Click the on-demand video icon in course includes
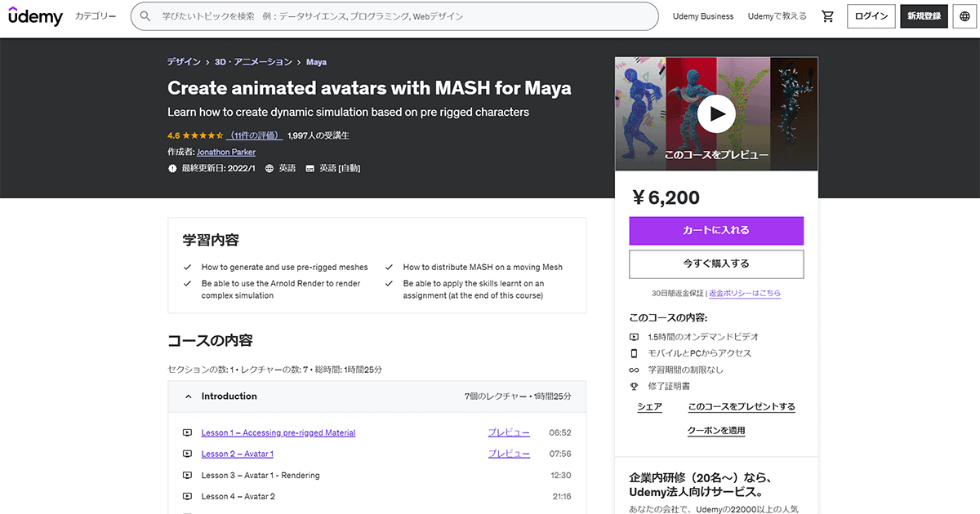The image size is (980, 514). click(634, 337)
